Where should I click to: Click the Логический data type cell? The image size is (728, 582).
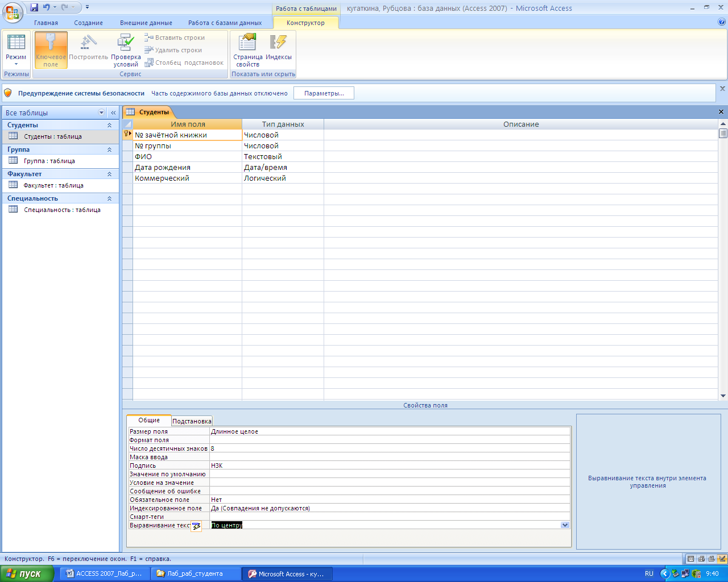point(283,178)
